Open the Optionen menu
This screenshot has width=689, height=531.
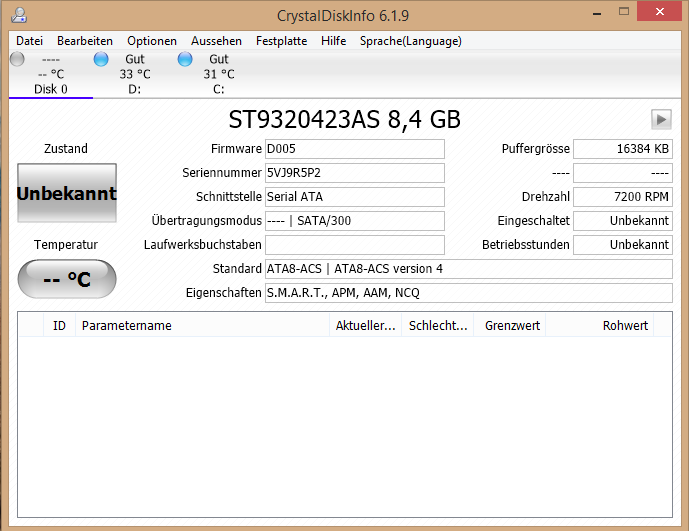pyautogui.click(x=152, y=41)
